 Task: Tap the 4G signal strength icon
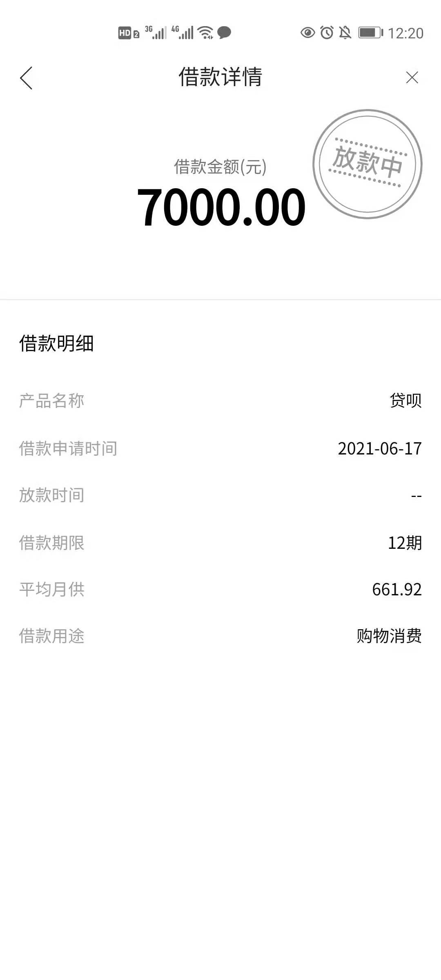pyautogui.click(x=183, y=33)
